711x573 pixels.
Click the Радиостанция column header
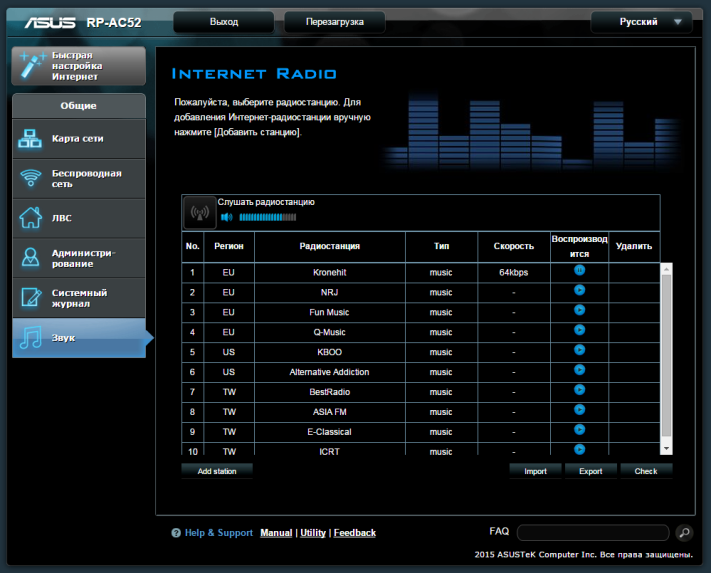click(x=330, y=246)
